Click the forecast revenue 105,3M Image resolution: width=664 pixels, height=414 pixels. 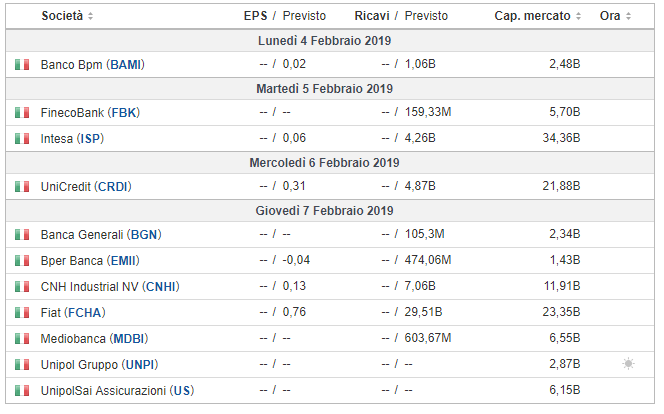tap(425, 234)
